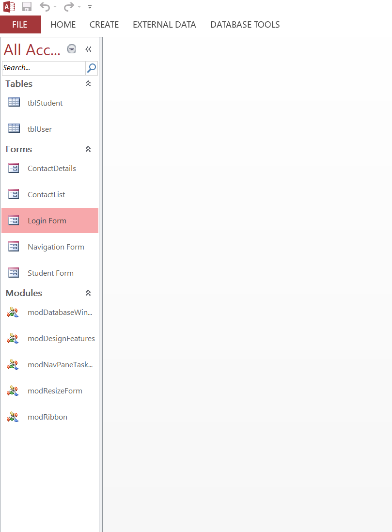Collapse the Forms group
392x532 pixels.
click(x=88, y=149)
